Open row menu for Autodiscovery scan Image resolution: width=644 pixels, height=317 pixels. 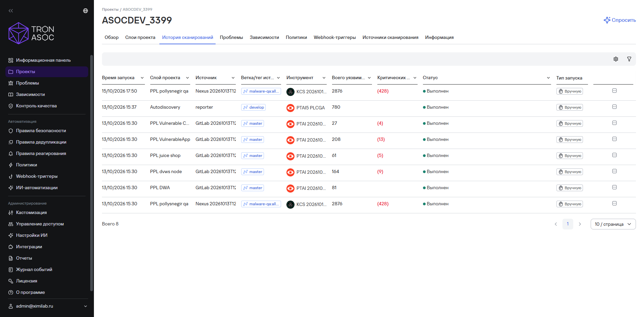click(x=614, y=107)
